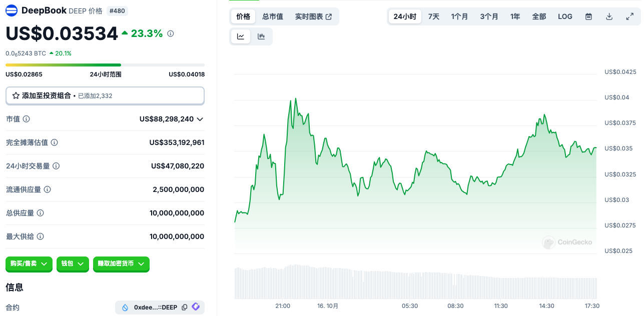Open the 钱包 dropdown
644x316 pixels.
tap(73, 263)
